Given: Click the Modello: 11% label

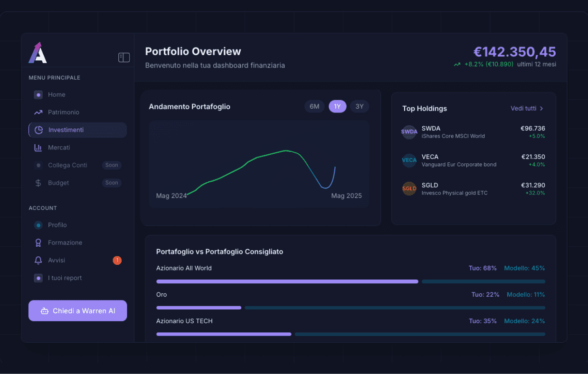Looking at the screenshot, I should [526, 295].
